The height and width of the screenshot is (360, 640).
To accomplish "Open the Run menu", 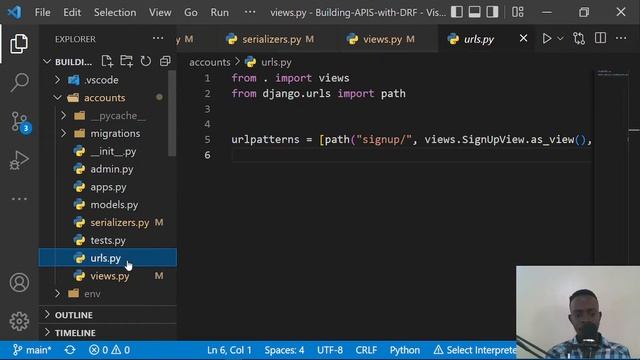I will coord(220,12).
